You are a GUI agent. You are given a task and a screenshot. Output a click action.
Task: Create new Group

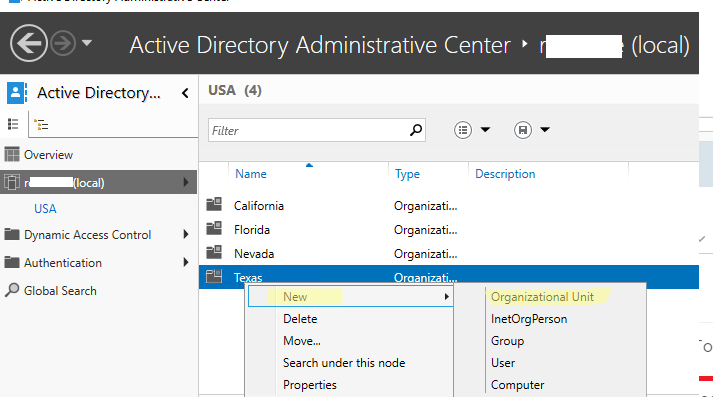tap(507, 341)
